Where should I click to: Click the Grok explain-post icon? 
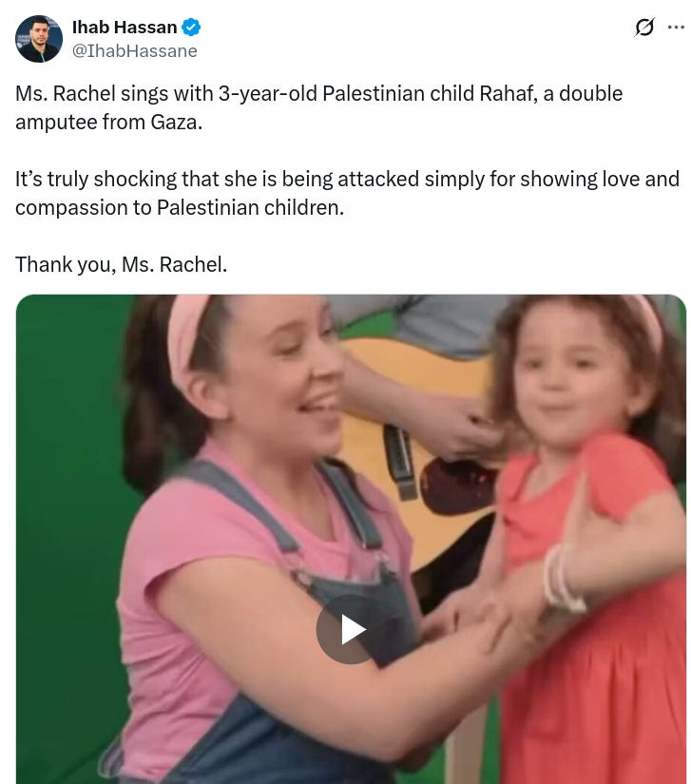(x=644, y=27)
